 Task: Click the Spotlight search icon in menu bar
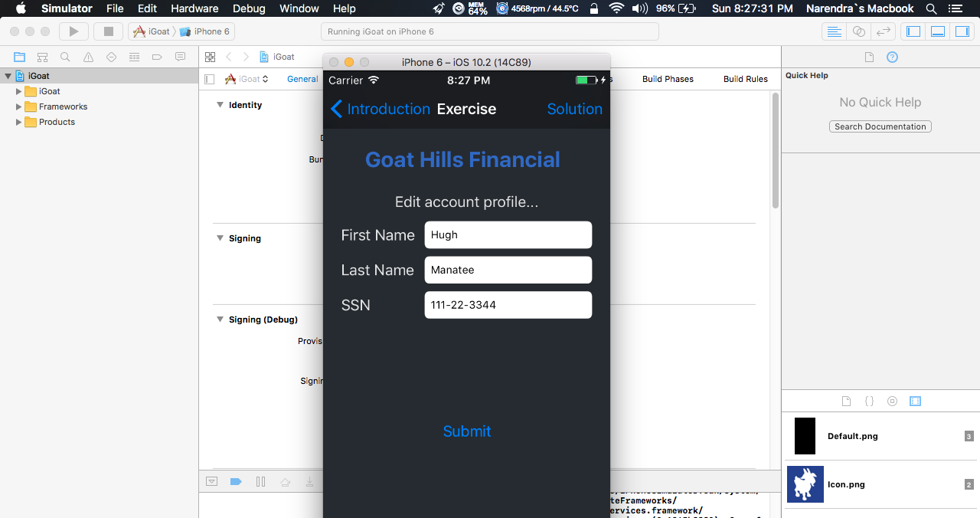coord(931,8)
